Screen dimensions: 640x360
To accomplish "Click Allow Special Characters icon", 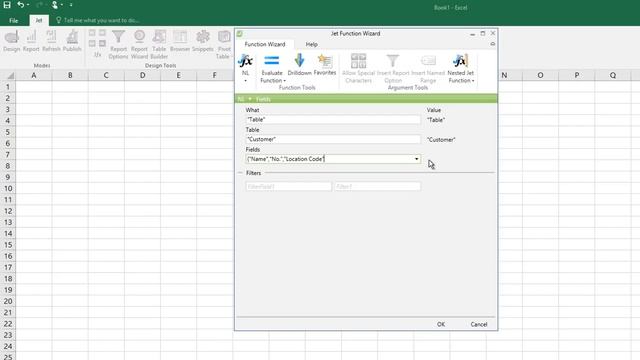I will 358,61.
